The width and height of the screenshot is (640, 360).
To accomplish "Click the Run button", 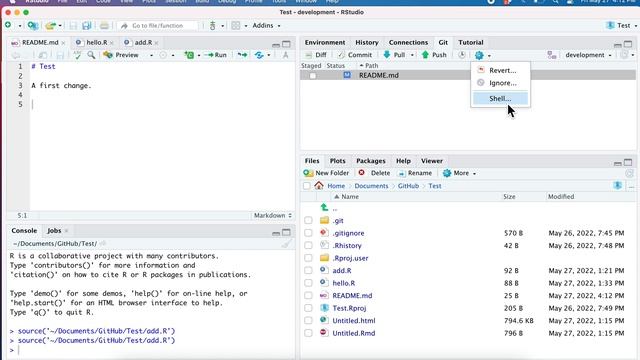I will [x=216, y=55].
